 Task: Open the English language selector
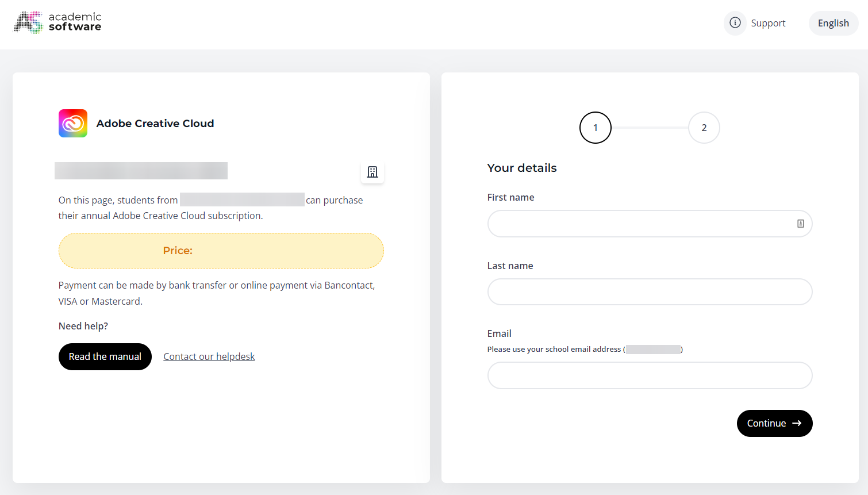[x=833, y=23]
